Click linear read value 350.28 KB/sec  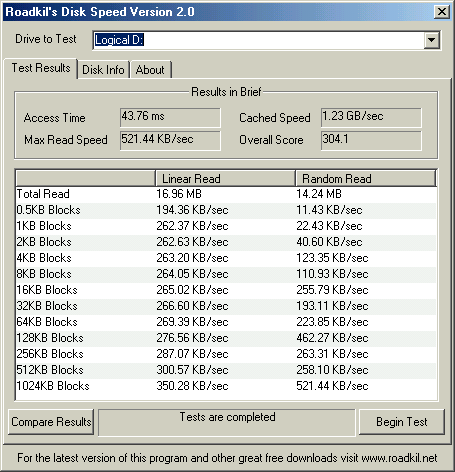192,386
